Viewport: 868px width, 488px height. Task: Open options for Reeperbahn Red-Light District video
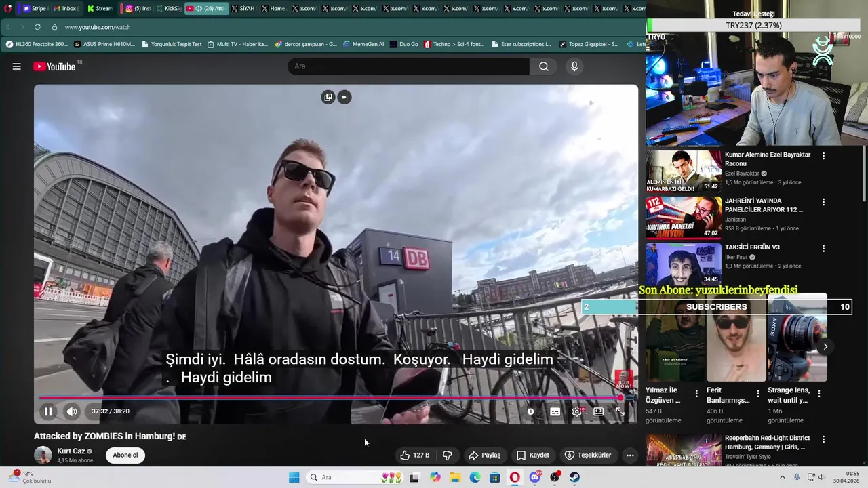pyautogui.click(x=823, y=439)
